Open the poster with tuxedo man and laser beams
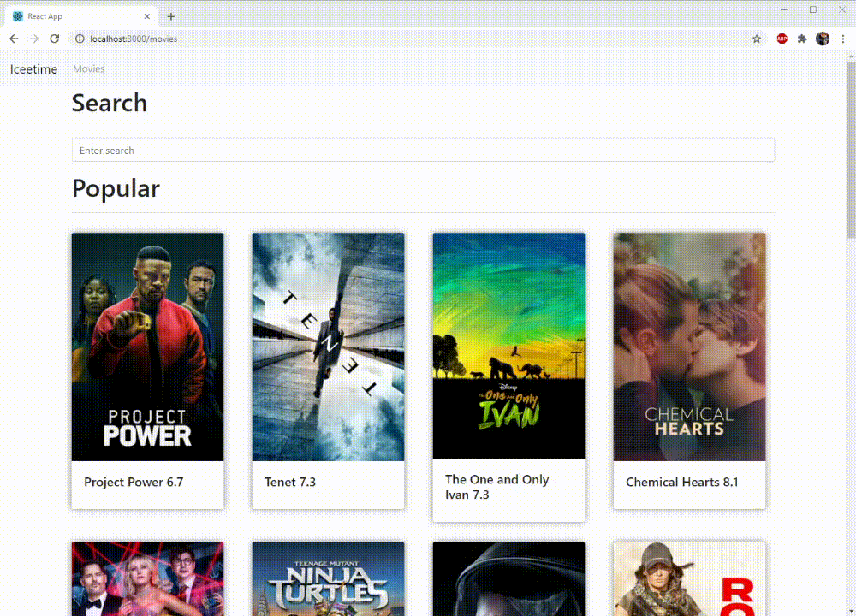Viewport: 856px width, 616px height. (147, 579)
